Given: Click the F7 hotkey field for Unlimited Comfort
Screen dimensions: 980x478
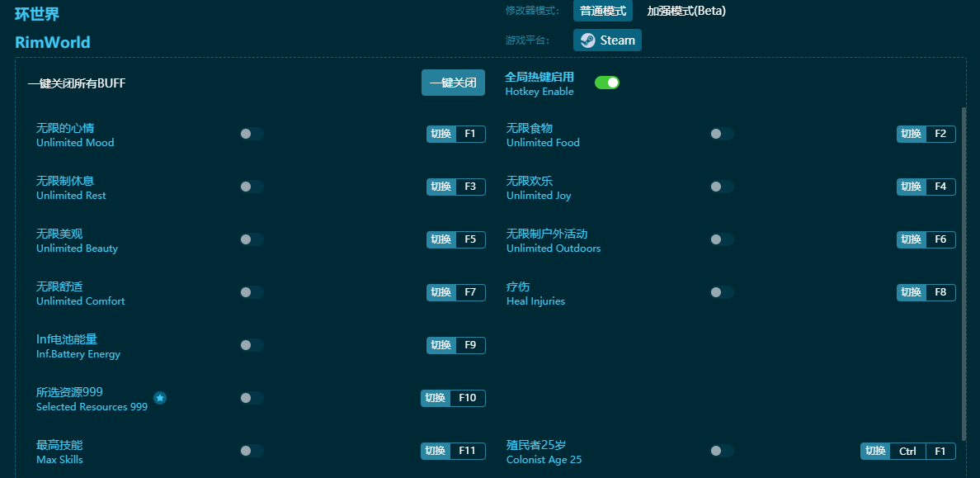Looking at the screenshot, I should coord(471,292).
